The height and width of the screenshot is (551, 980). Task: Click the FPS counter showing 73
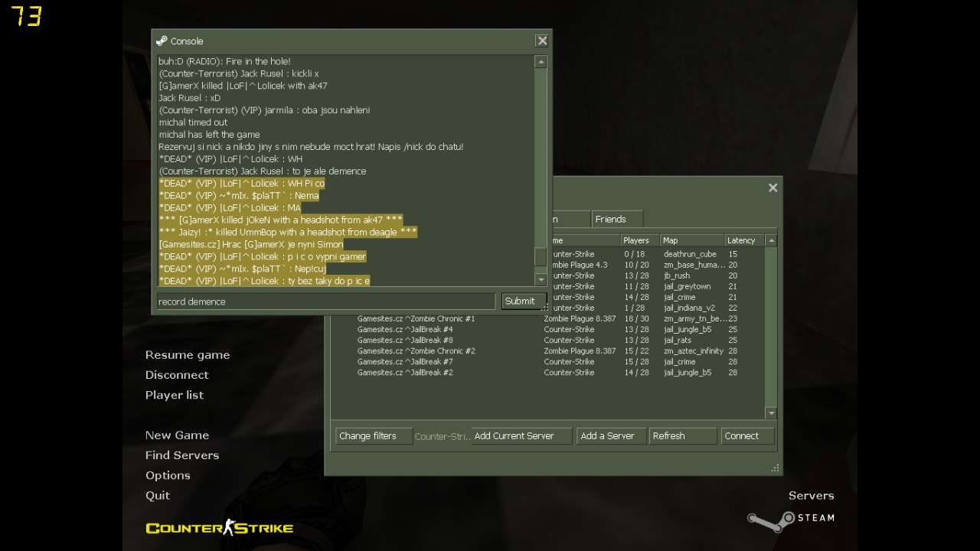(x=26, y=16)
